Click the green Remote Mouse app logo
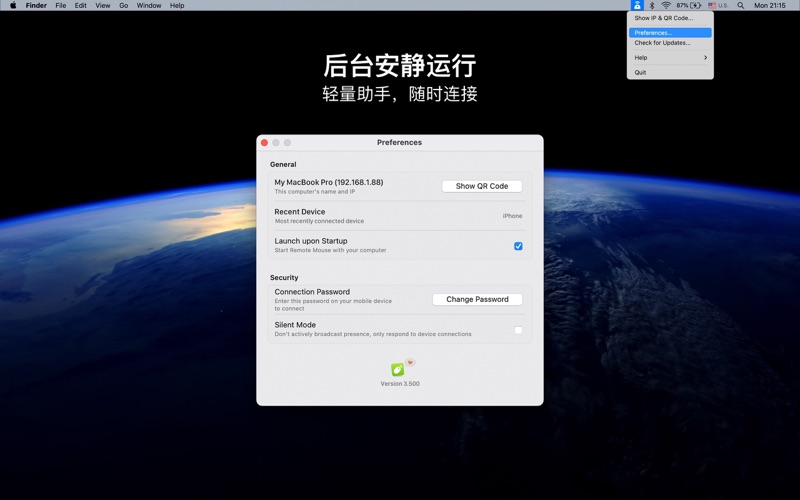This screenshot has width=800, height=500. (x=398, y=369)
